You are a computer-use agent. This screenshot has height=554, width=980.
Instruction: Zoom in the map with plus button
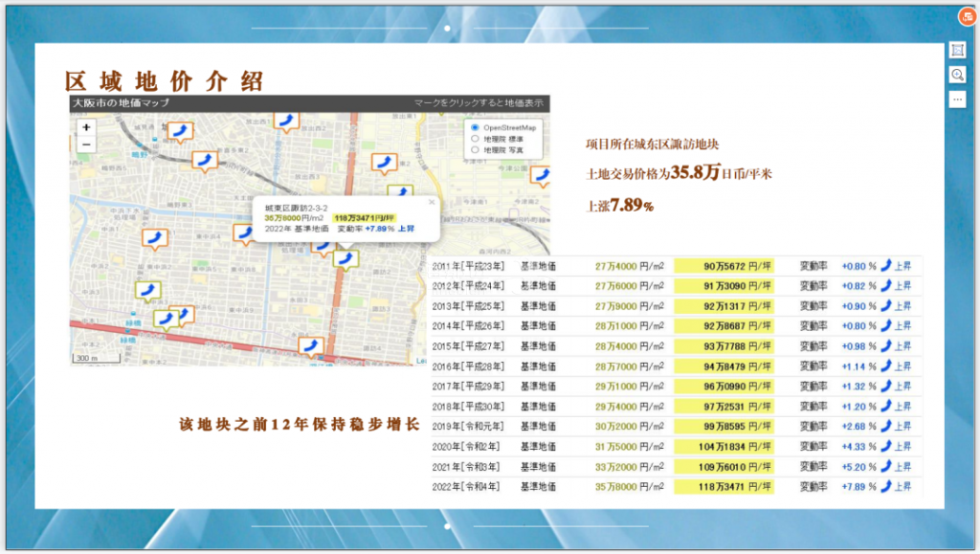pos(86,127)
